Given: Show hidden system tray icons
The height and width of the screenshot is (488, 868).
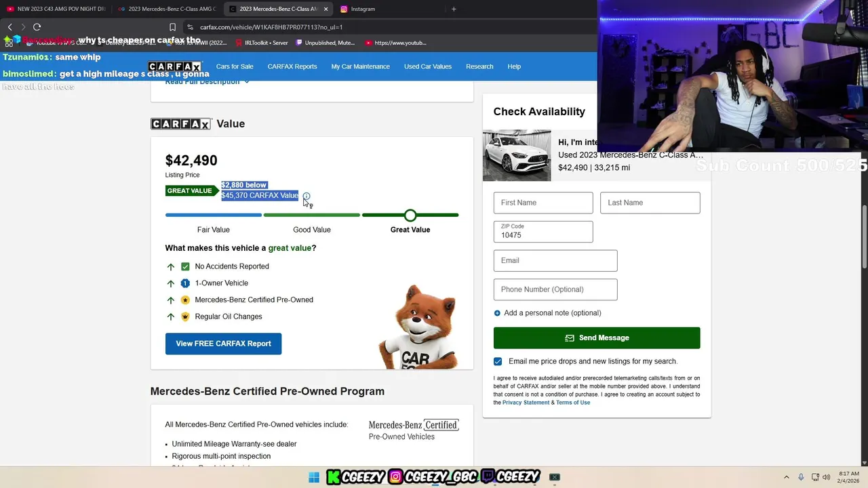Looking at the screenshot, I should pos(787,477).
